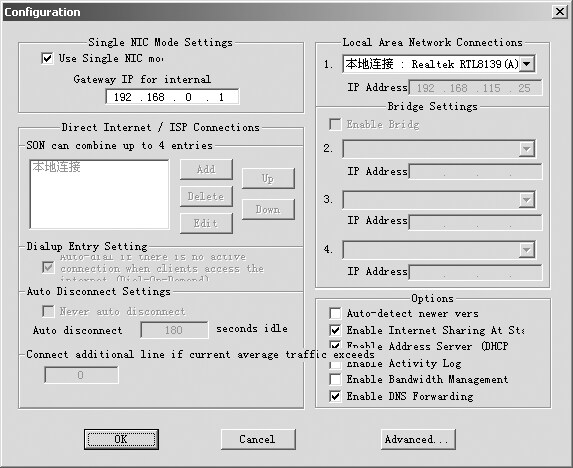Image resolution: width=573 pixels, height=468 pixels.
Task: Toggle Enable Internet Sharing At Startup checkbox
Action: [x=335, y=330]
